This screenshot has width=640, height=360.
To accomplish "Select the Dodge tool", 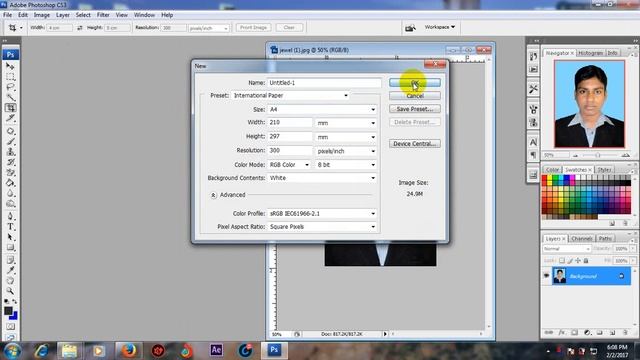I will (x=11, y=203).
